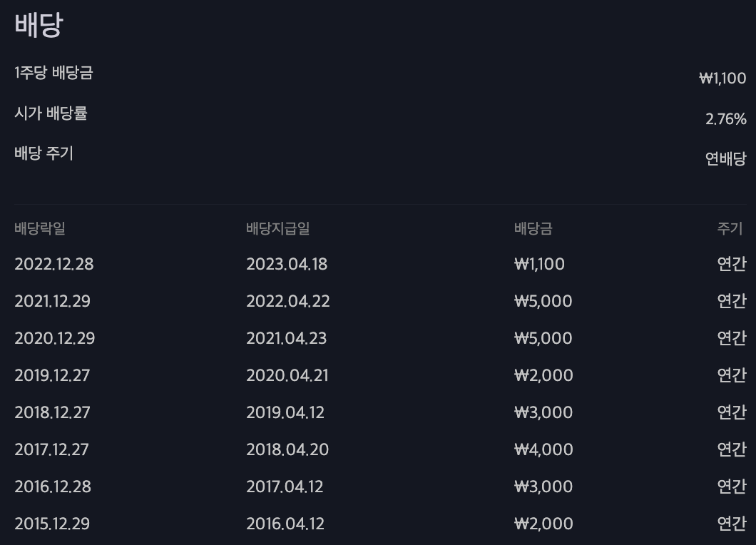
Task: Click the 주기 column header
Action: point(730,228)
